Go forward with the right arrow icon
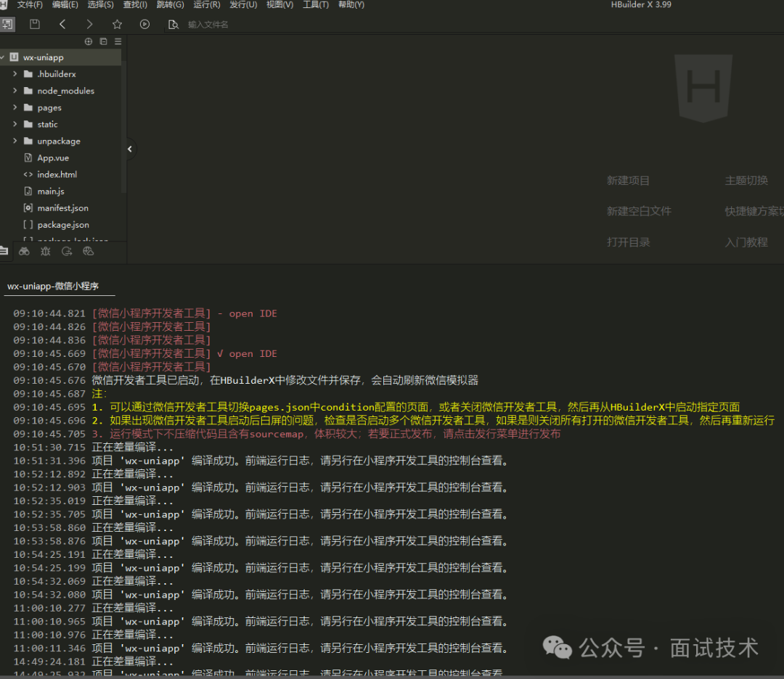 point(89,24)
